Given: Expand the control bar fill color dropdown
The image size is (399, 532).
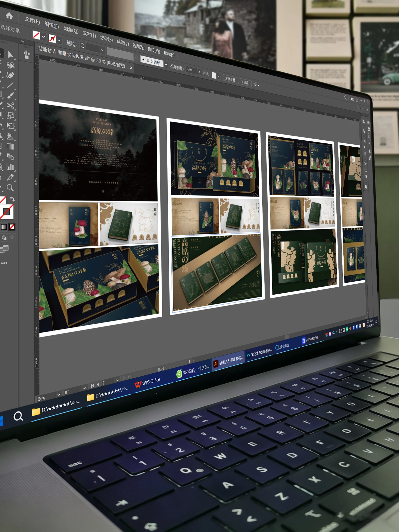Looking at the screenshot, I should [43, 37].
